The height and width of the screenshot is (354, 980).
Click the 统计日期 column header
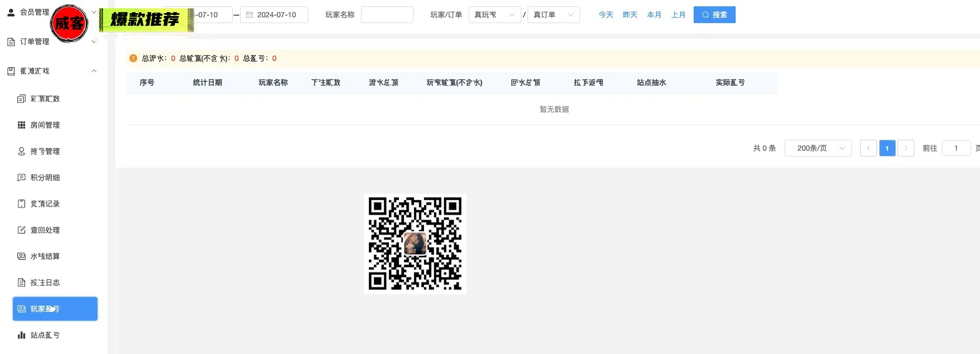(x=208, y=82)
